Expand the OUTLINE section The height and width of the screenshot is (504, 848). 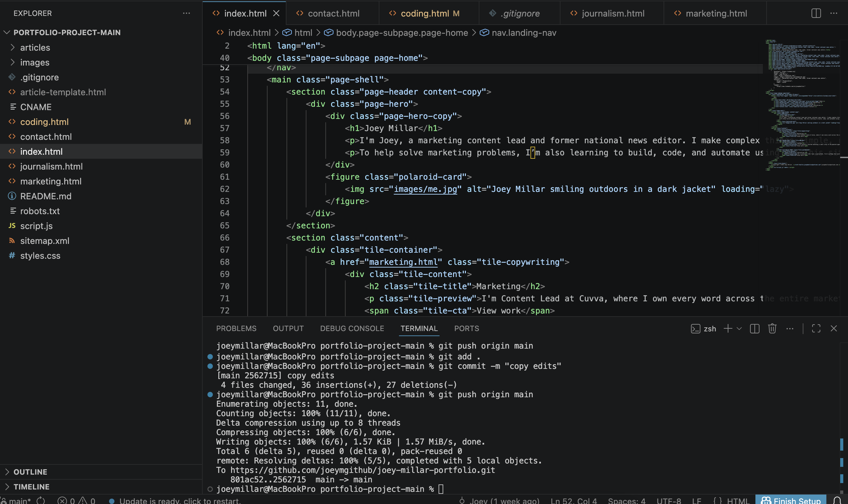(x=101, y=472)
